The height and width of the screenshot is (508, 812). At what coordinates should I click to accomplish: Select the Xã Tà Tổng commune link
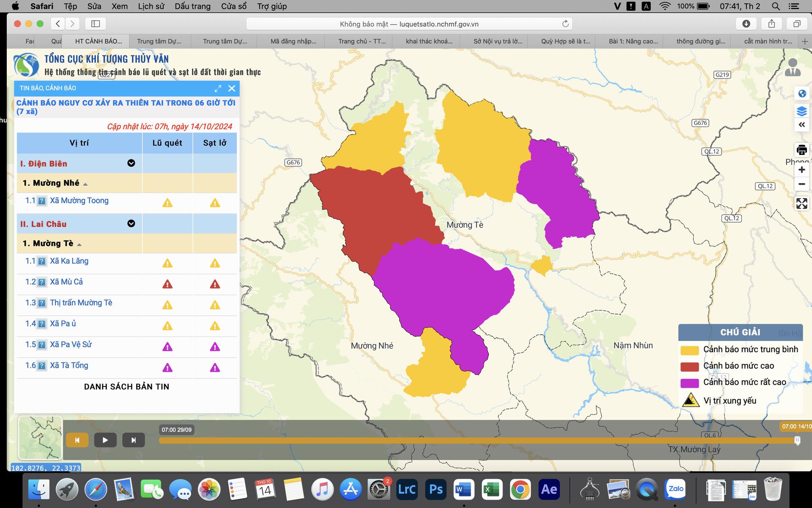click(x=69, y=365)
